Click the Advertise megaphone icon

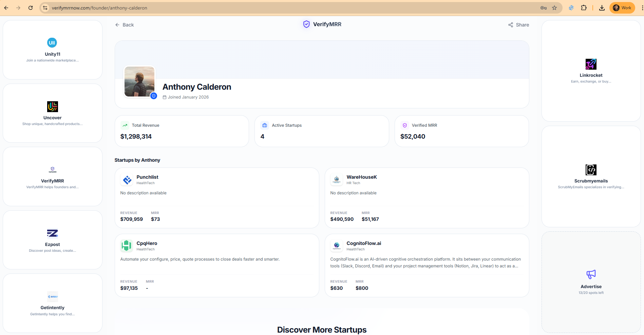591,274
